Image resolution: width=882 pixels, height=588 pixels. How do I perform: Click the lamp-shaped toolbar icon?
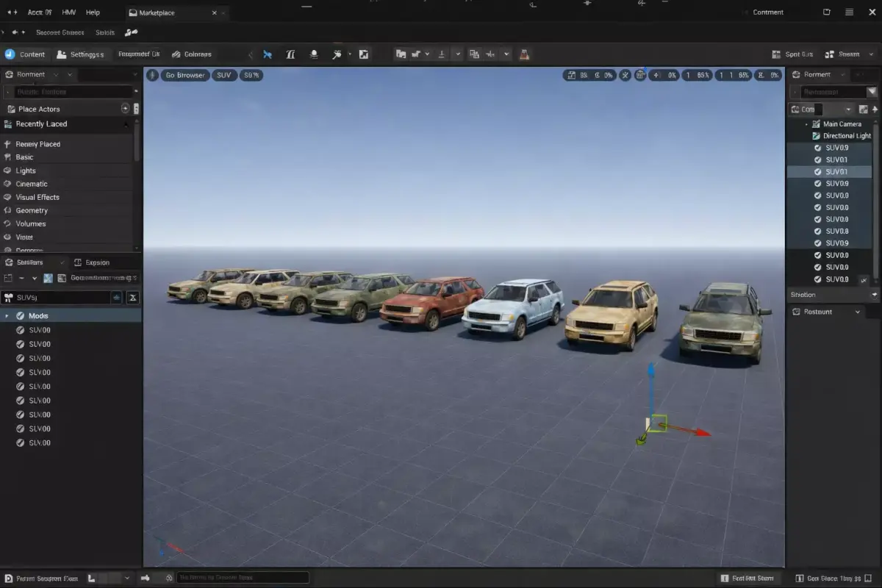coord(314,54)
